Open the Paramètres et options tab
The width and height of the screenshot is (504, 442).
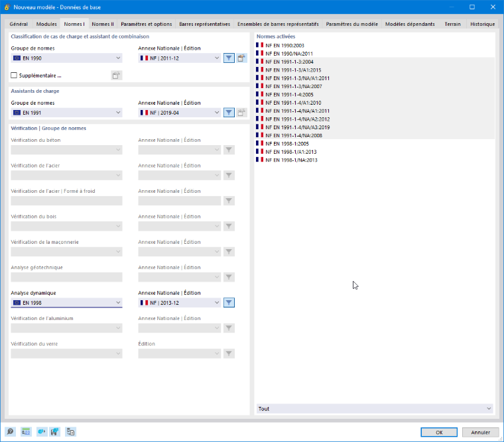pos(147,24)
